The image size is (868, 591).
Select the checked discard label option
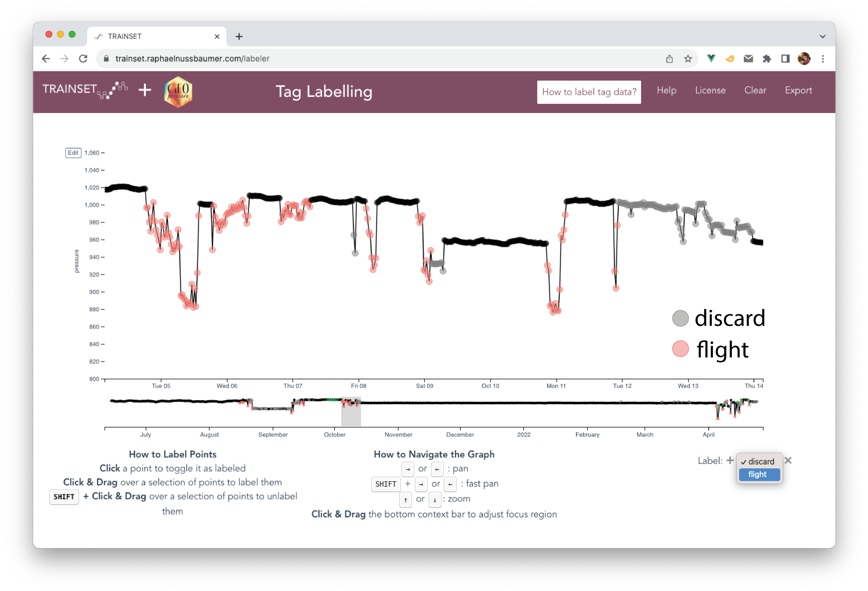pos(759,461)
